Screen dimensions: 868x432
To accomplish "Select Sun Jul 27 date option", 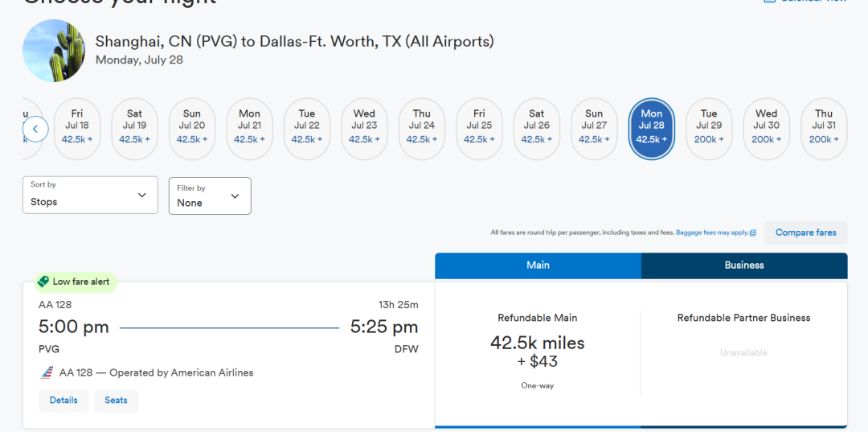I will [594, 129].
